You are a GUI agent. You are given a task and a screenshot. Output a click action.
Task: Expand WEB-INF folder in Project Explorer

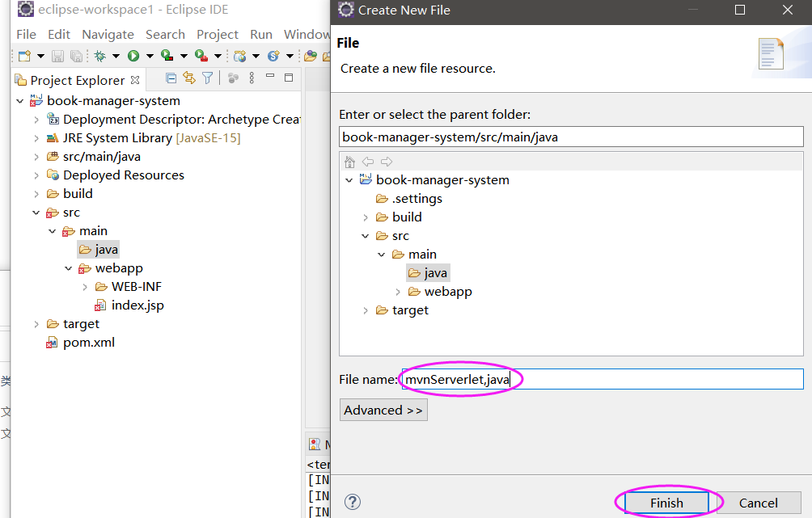pos(85,287)
